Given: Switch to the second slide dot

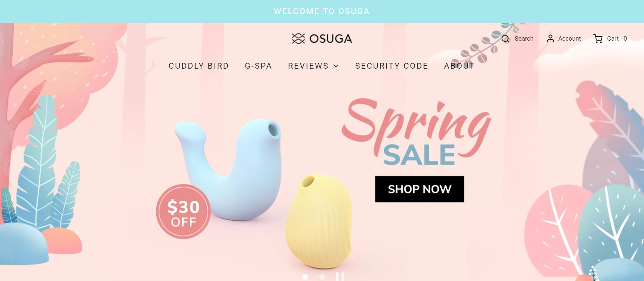Looking at the screenshot, I should pyautogui.click(x=322, y=277).
